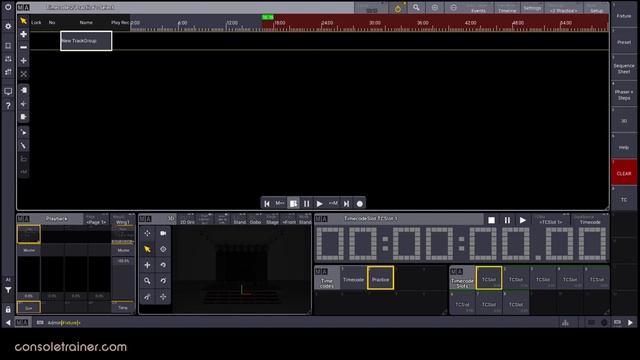Viewport: 640px width, 360px height.
Task: Play the TCSlot 1 timecode slot window
Action: (523, 220)
